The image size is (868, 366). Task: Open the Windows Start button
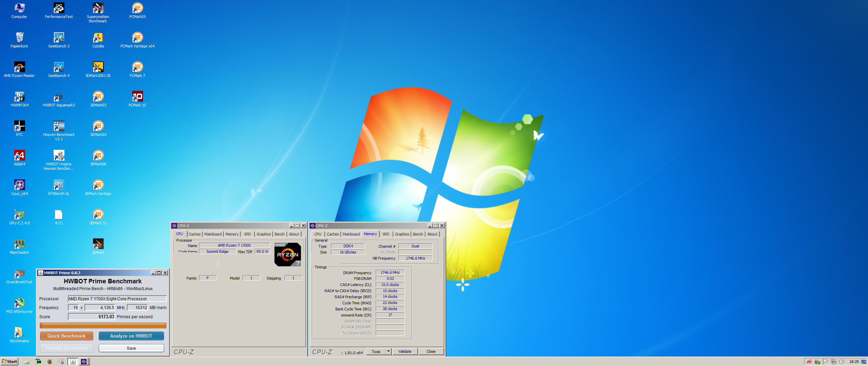pyautogui.click(x=9, y=362)
